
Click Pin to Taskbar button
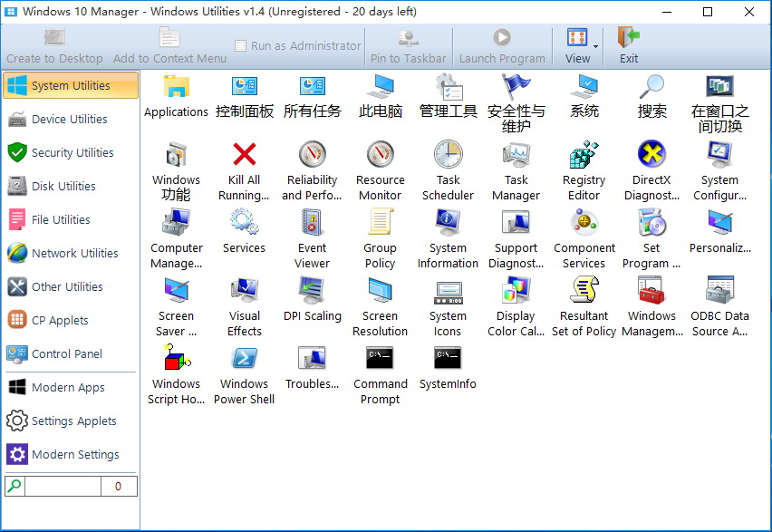point(408,46)
